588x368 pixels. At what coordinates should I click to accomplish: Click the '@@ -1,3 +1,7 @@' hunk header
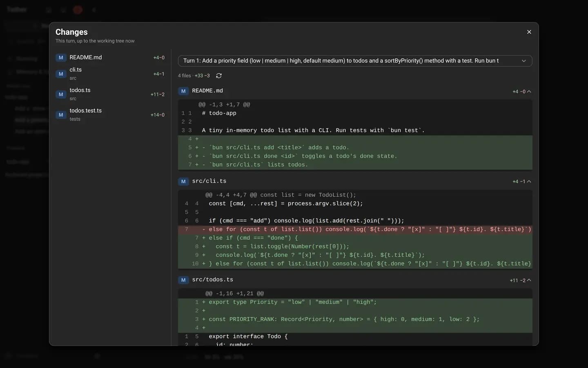(x=224, y=105)
